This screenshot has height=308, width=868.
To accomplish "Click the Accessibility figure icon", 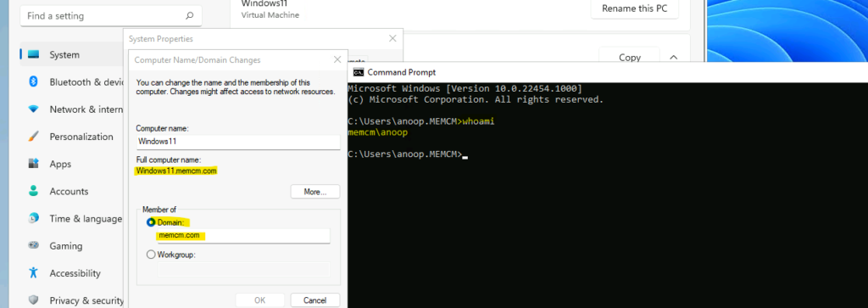I will pyautogui.click(x=33, y=272).
